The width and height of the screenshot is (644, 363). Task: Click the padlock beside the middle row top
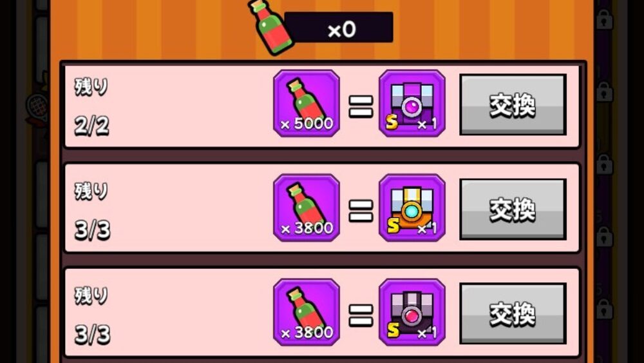coord(604,164)
